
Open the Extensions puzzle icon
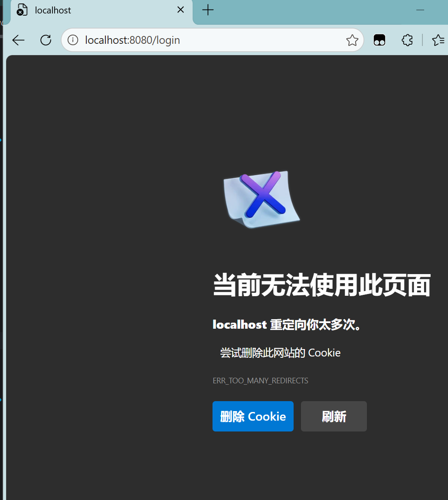coord(407,40)
